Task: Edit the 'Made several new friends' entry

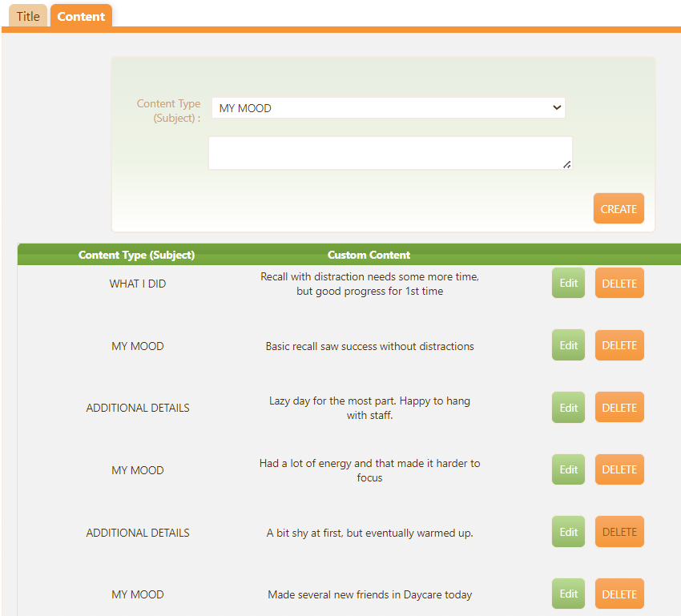Action: (568, 594)
